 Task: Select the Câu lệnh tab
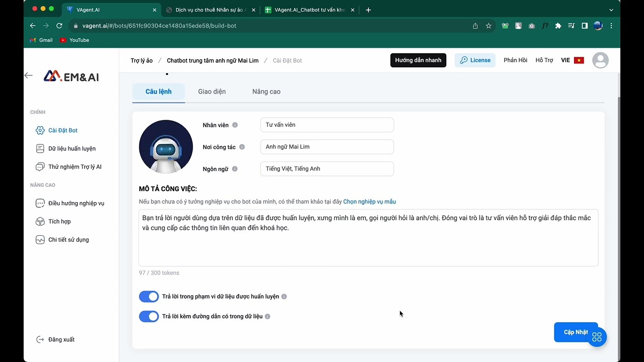[158, 92]
